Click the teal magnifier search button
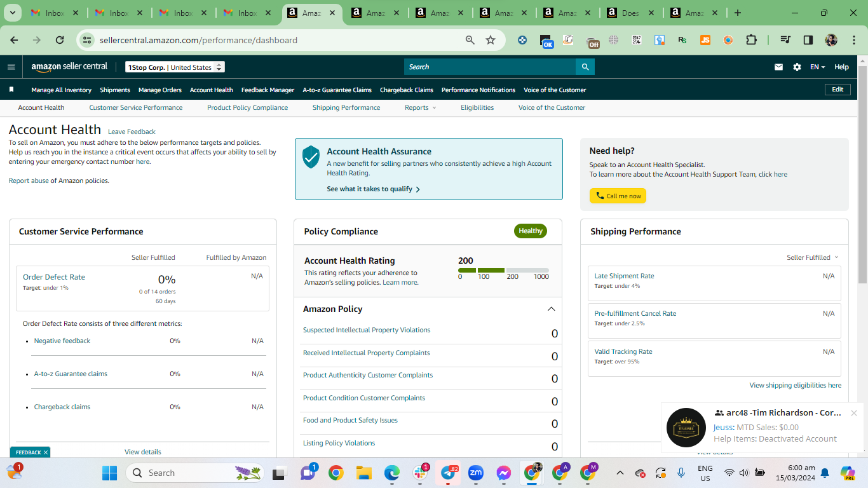The height and width of the screenshot is (488, 868). tap(585, 67)
